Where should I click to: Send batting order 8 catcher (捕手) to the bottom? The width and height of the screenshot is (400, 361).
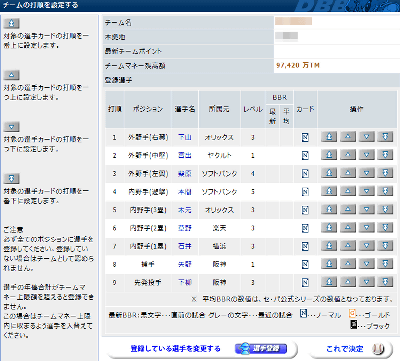[385, 264]
